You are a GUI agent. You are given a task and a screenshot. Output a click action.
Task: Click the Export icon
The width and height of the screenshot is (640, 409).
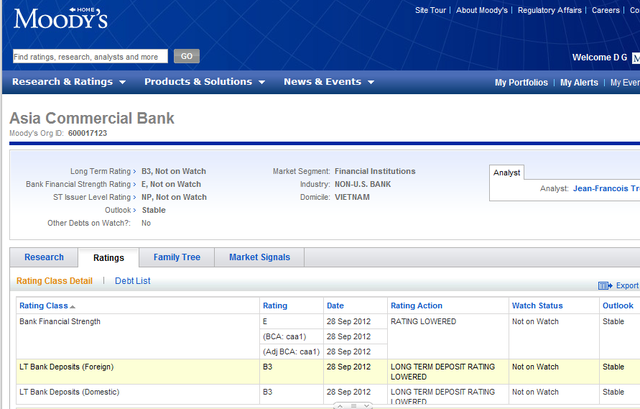pyautogui.click(x=606, y=285)
